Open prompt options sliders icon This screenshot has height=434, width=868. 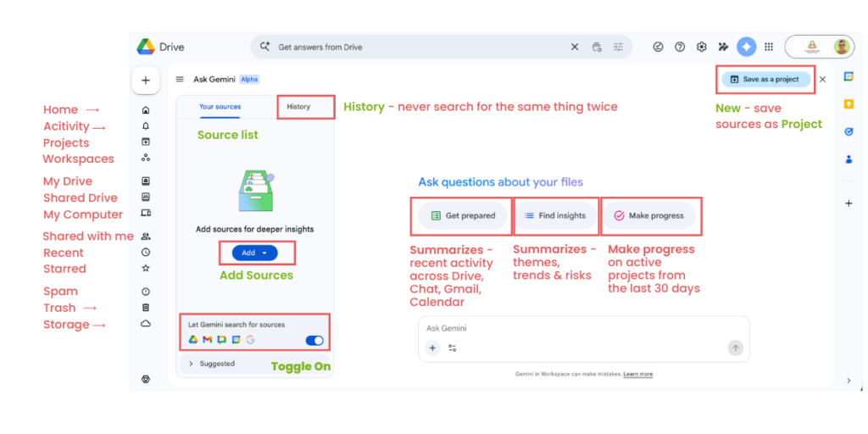coord(453,348)
